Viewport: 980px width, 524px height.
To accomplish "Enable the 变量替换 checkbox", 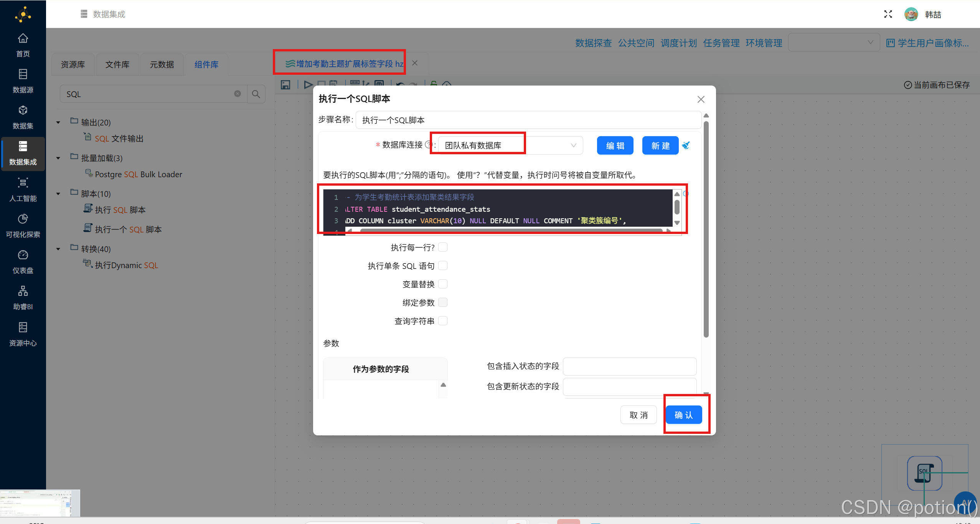I will point(443,284).
